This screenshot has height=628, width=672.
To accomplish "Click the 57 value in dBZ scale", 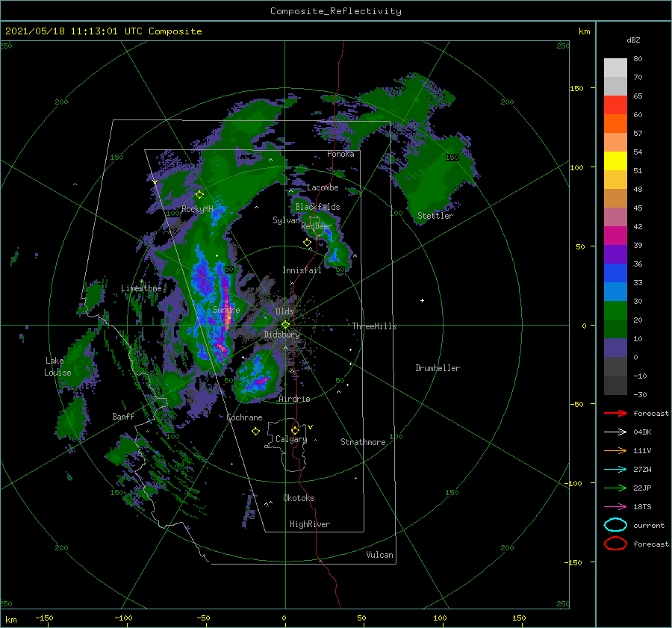I will tap(638, 134).
